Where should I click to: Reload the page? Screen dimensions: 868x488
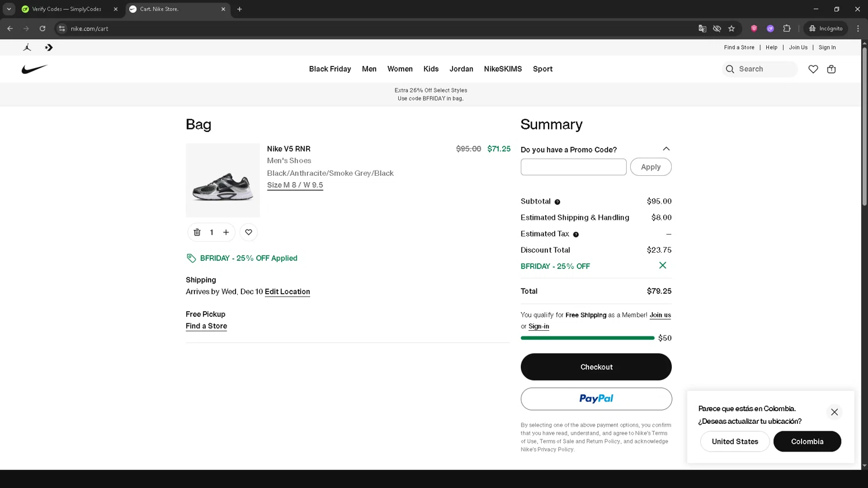[42, 28]
